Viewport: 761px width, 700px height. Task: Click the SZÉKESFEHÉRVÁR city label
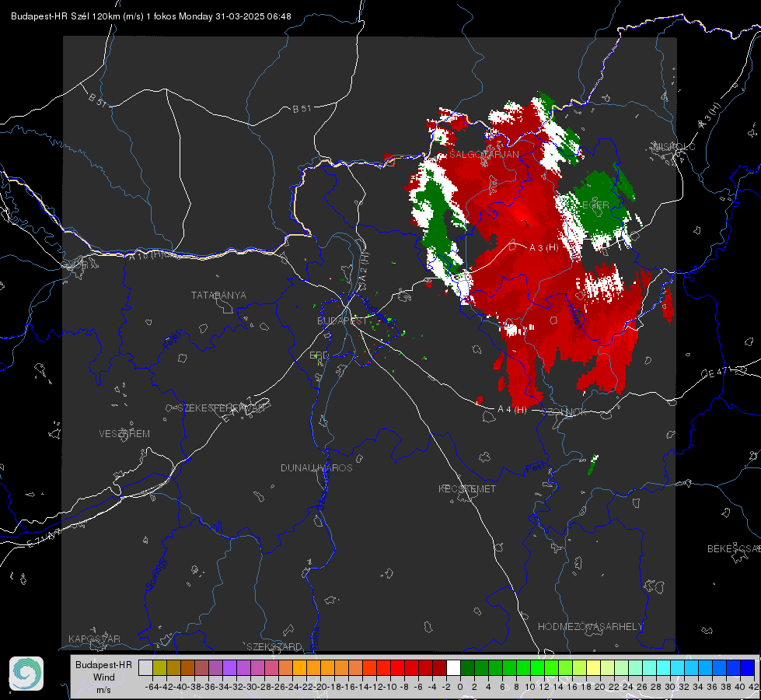click(222, 408)
